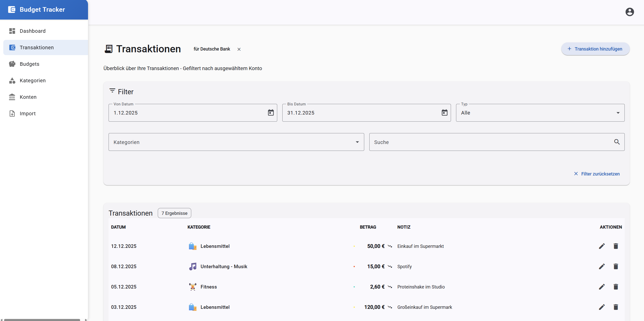Select Transaktionen in the sidebar

(x=46, y=47)
